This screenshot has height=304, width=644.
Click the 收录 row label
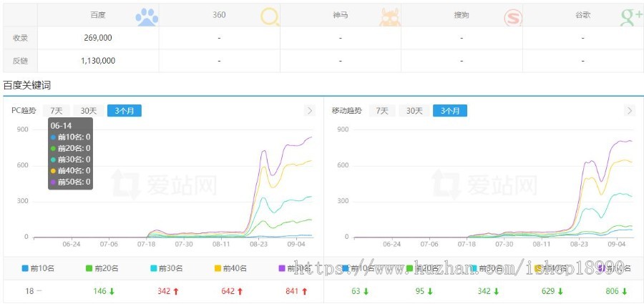20,38
